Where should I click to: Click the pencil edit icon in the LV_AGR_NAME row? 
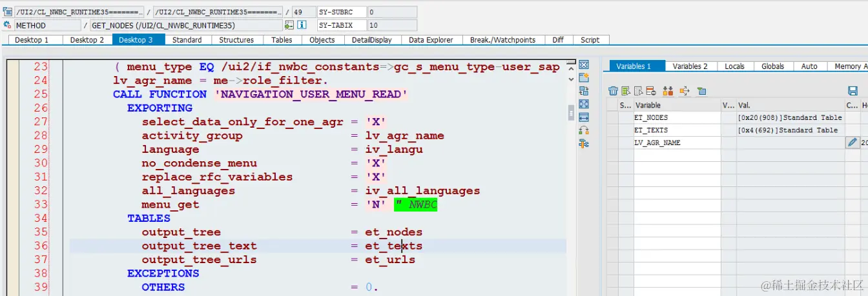tap(852, 143)
